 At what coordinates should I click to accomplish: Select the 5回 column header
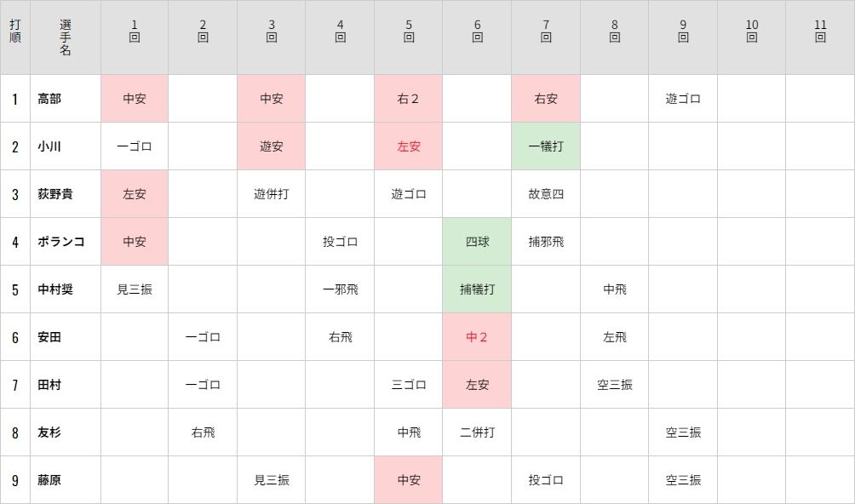[x=409, y=37]
